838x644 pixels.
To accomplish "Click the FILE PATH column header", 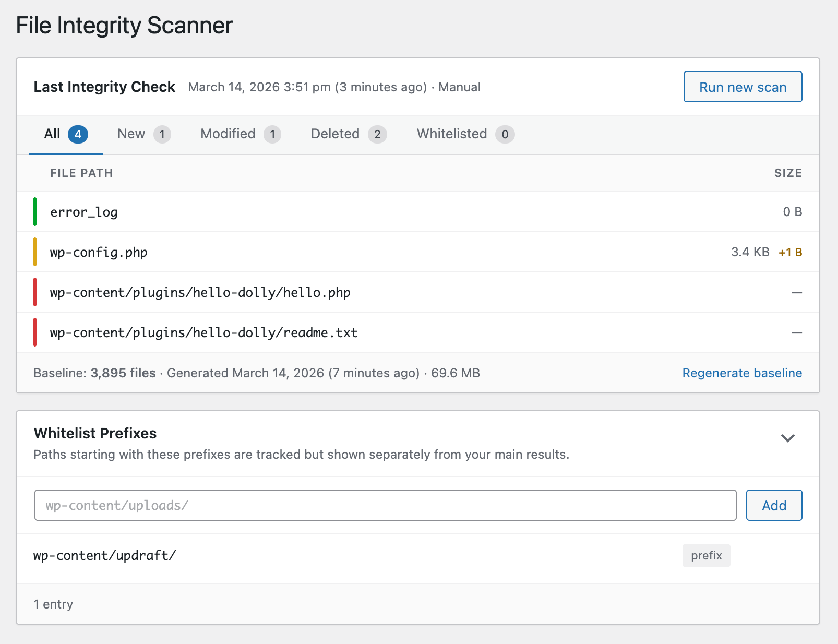I will (x=81, y=173).
